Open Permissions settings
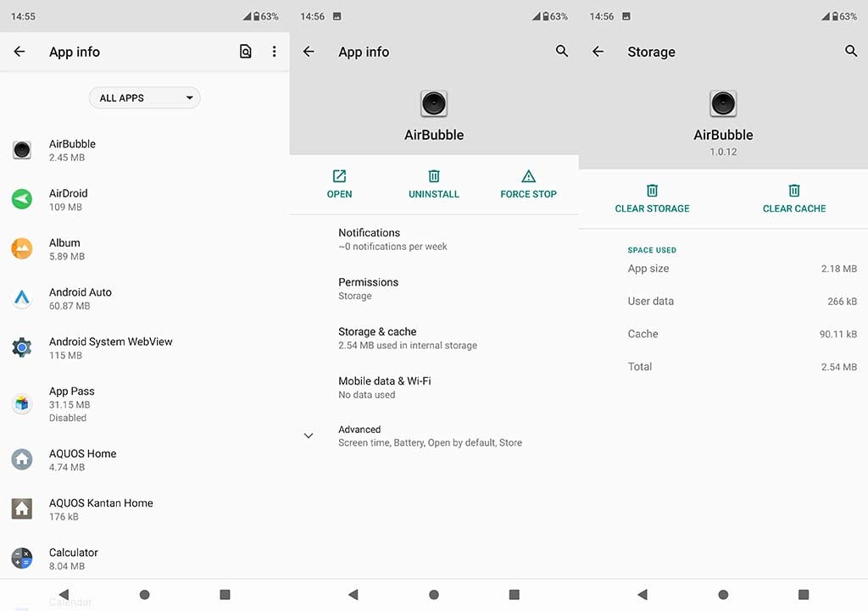This screenshot has width=868, height=611. pyautogui.click(x=434, y=288)
